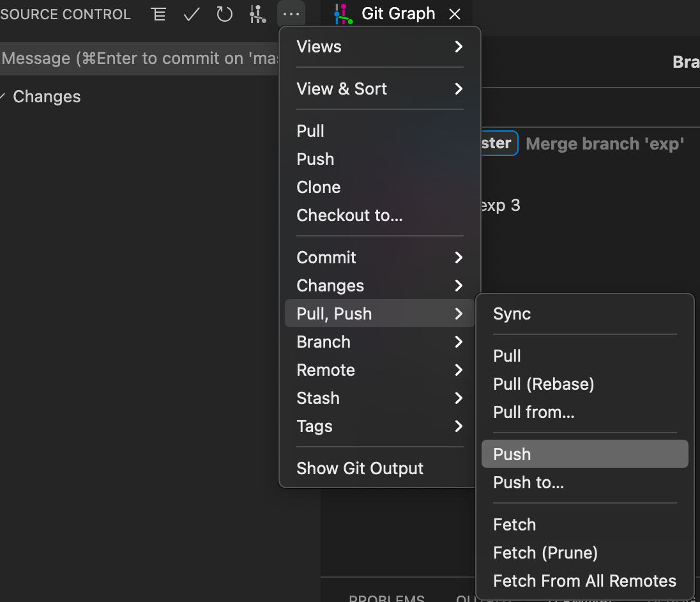Choose Clone from the menu
The height and width of the screenshot is (602, 700).
pyautogui.click(x=379, y=187)
